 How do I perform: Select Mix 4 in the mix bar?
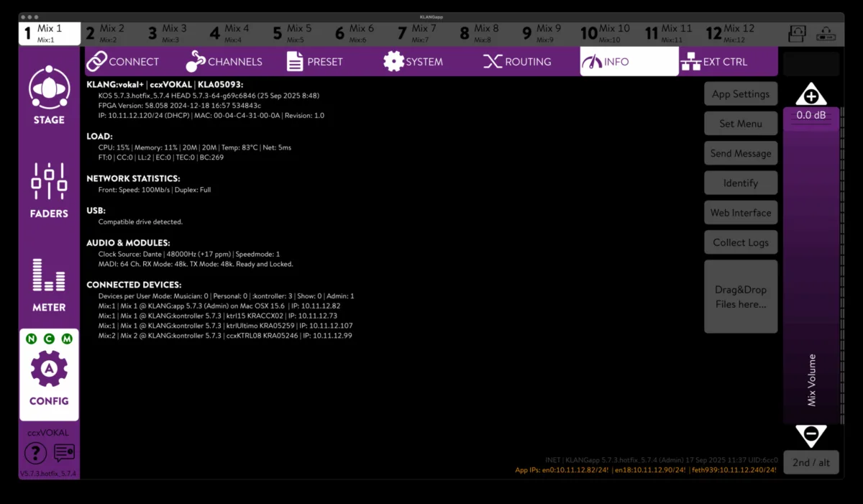pos(237,33)
